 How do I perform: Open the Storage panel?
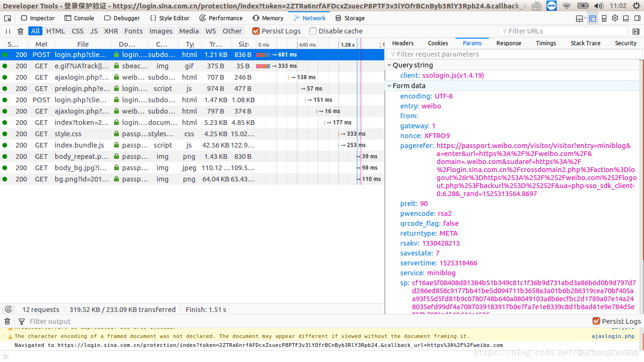pos(350,18)
